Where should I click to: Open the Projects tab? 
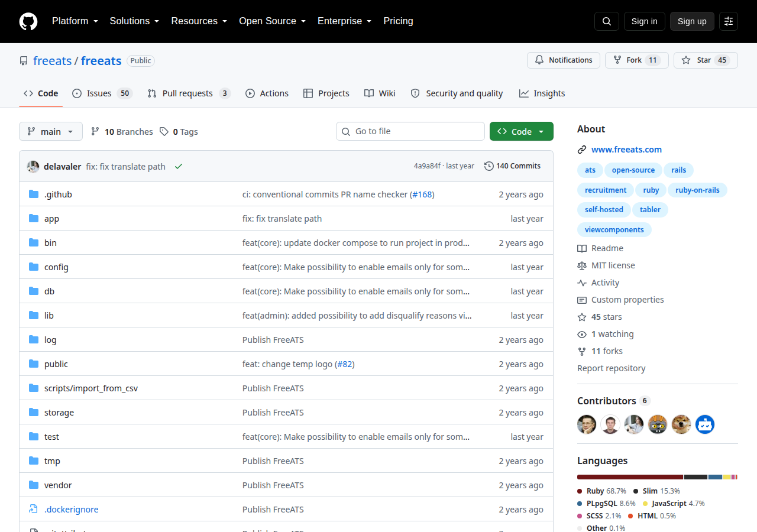[326, 93]
